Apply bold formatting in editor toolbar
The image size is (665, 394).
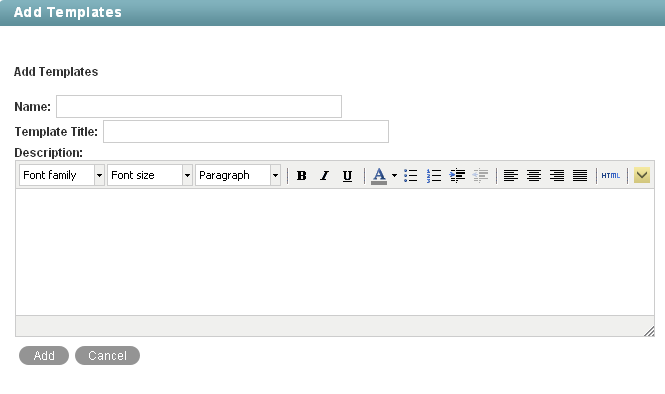(x=302, y=175)
